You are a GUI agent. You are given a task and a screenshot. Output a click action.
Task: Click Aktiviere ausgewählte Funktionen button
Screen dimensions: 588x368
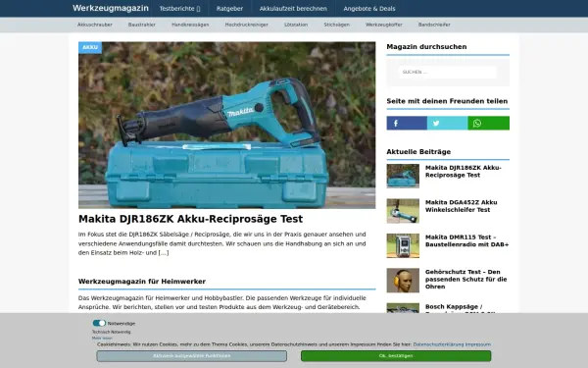192,356
